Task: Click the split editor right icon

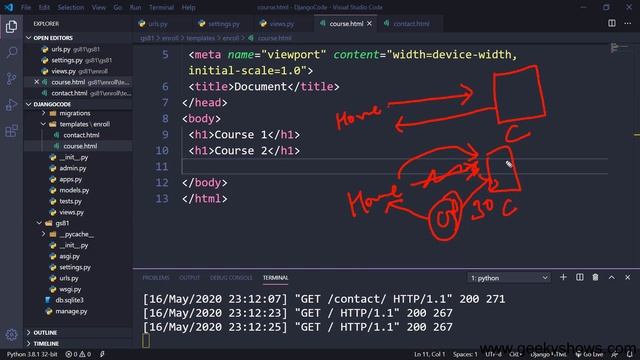Action: click(611, 23)
